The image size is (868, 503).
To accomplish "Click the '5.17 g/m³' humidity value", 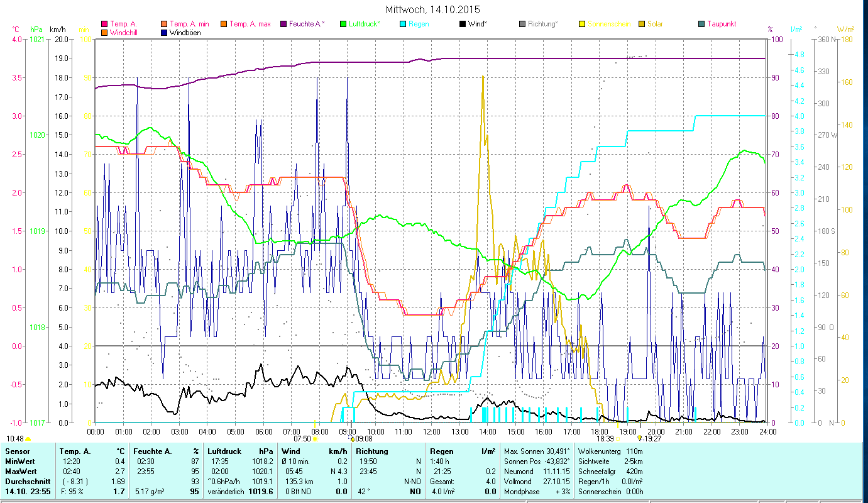I will 151,491.
